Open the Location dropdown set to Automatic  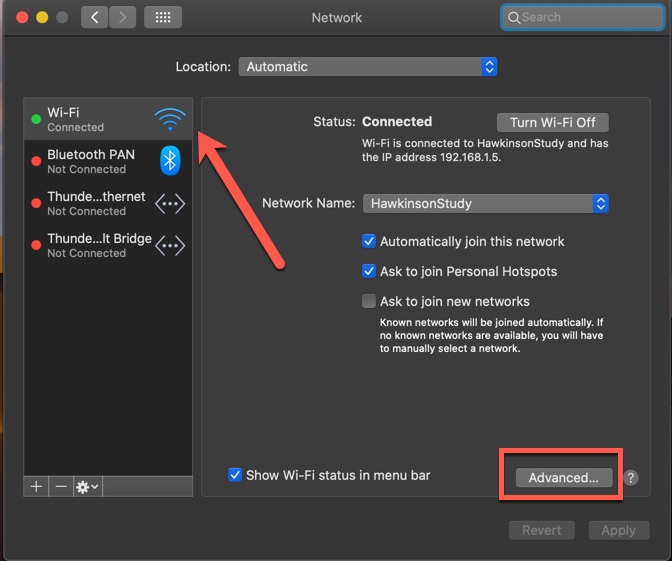[x=367, y=67]
